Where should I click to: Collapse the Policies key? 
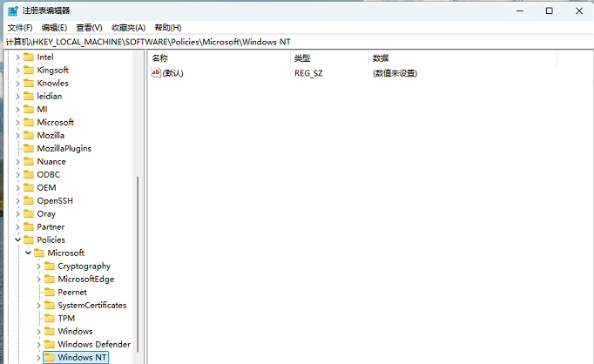tap(17, 239)
